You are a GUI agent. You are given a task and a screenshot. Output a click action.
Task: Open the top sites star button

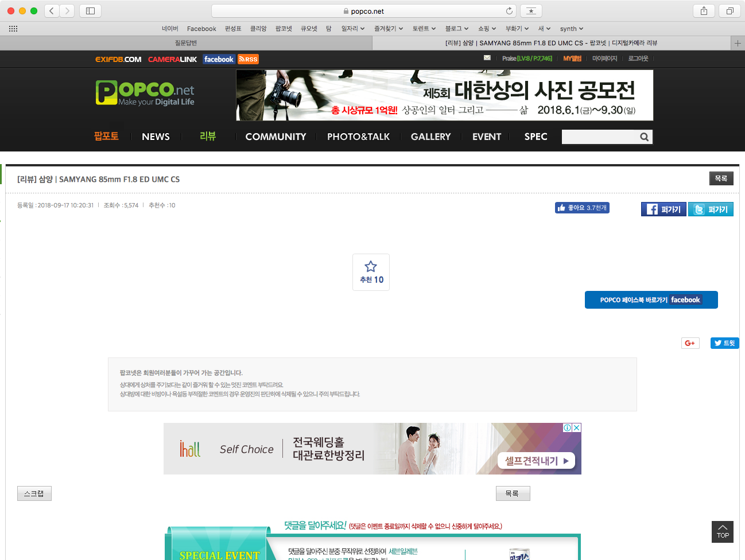pos(531,11)
